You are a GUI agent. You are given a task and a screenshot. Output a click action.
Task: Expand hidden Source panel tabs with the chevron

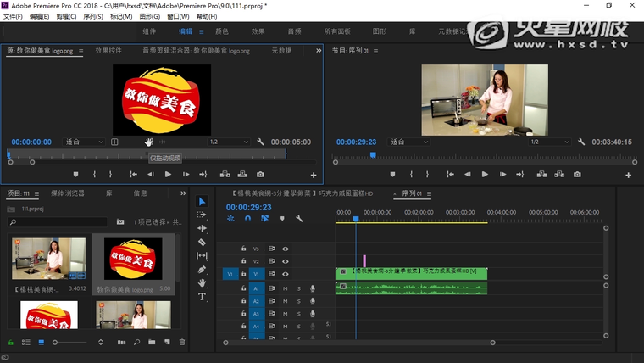point(319,51)
